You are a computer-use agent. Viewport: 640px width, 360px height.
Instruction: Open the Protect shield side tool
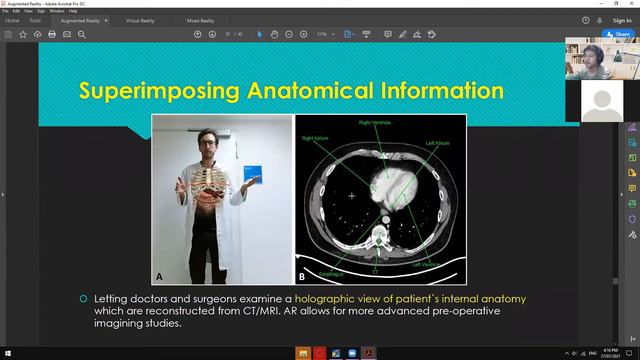coord(632,219)
